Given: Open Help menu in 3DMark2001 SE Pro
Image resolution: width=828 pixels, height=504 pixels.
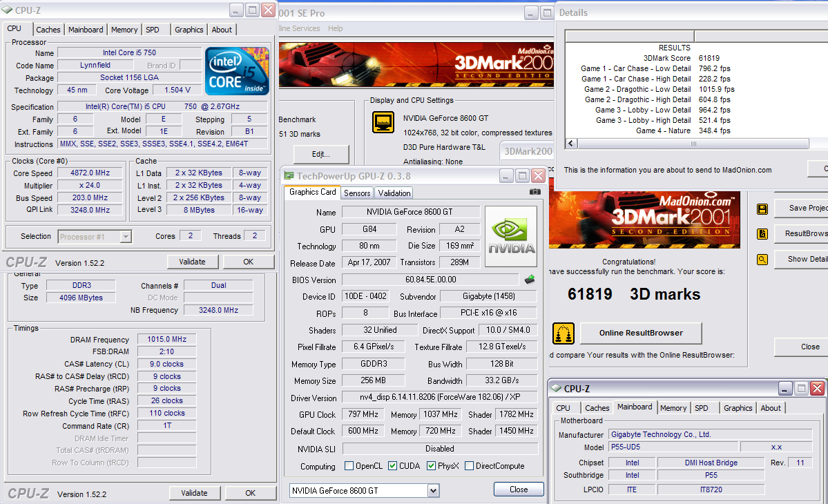Looking at the screenshot, I should (x=336, y=28).
